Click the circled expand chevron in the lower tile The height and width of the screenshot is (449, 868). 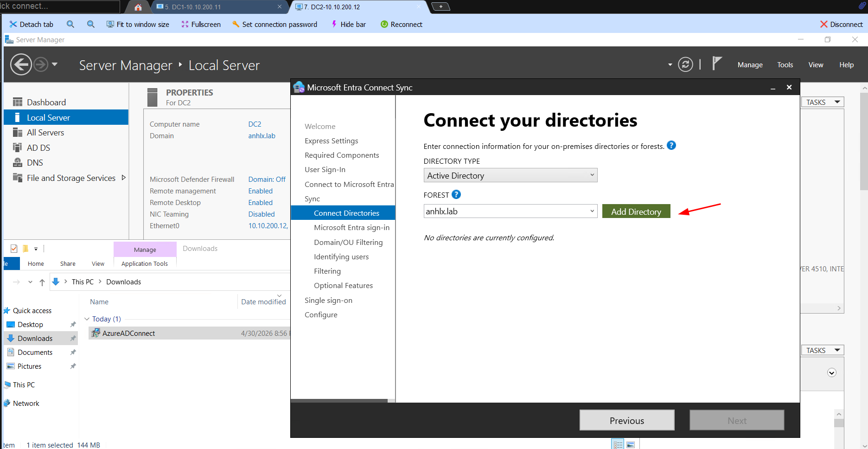pos(832,373)
